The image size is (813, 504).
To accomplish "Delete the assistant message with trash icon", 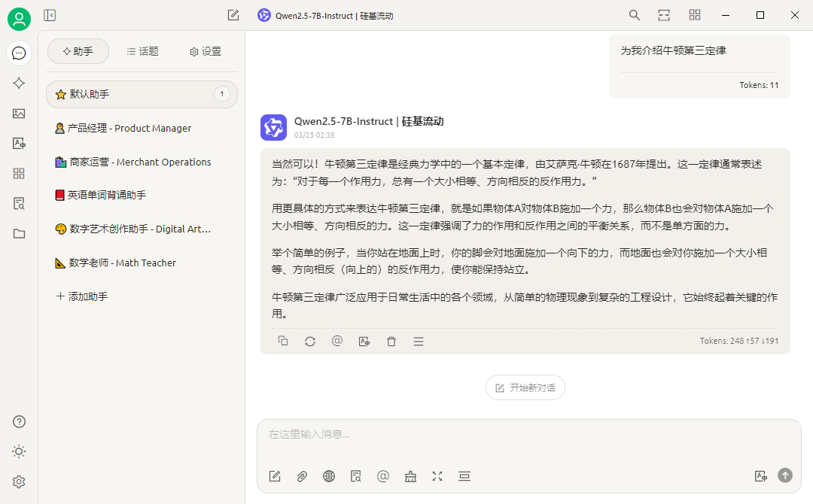I will coord(391,341).
